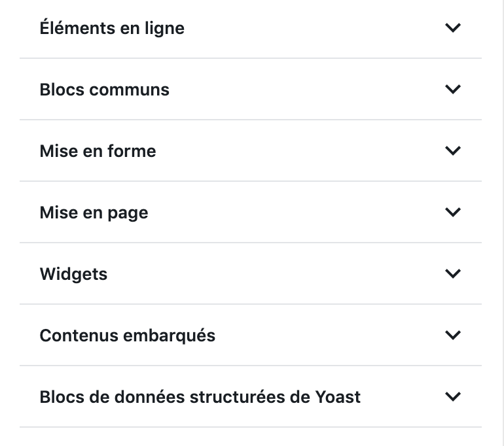Click the chevron icon beside Éléments en ligne
Image resolution: width=504 pixels, height=446 pixels.
[x=452, y=28]
